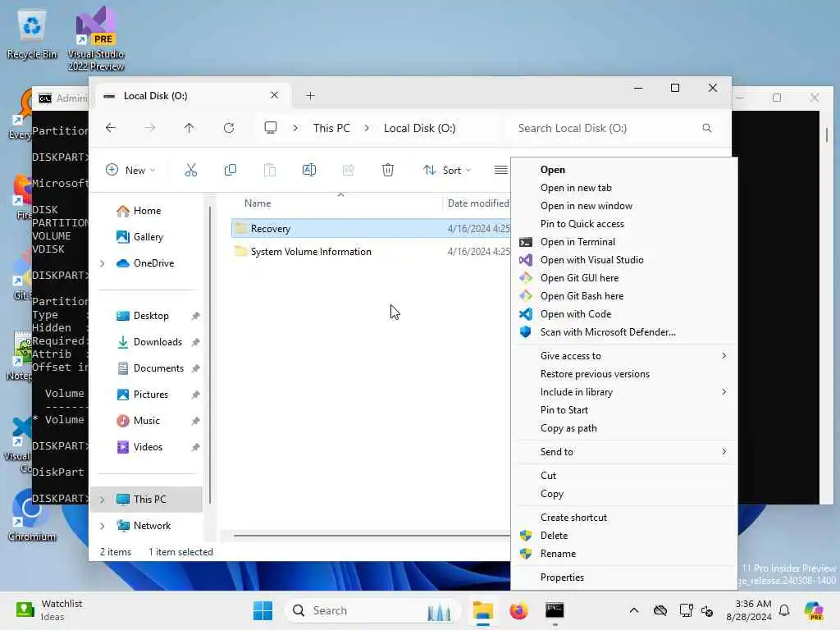
Task: Select Open Git GUI here
Action: point(624,278)
